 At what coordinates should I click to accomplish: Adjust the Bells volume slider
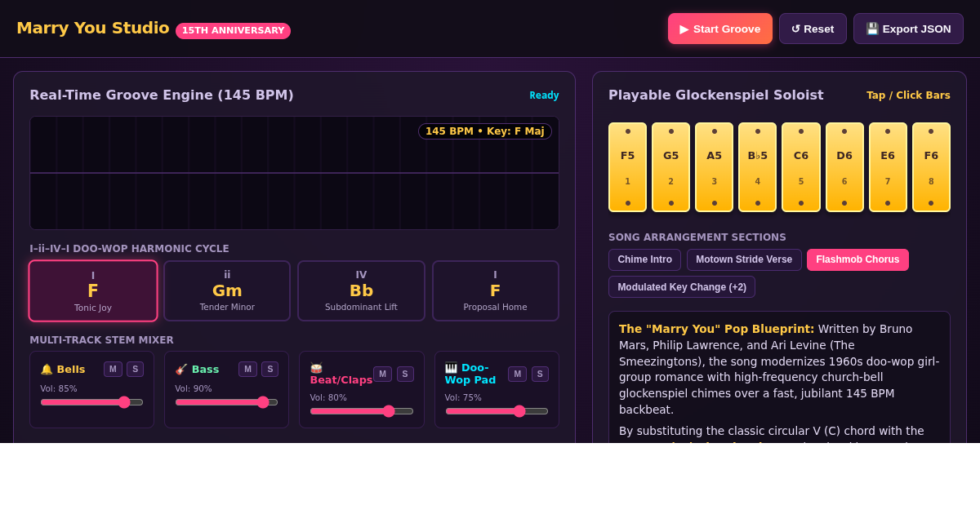click(91, 402)
